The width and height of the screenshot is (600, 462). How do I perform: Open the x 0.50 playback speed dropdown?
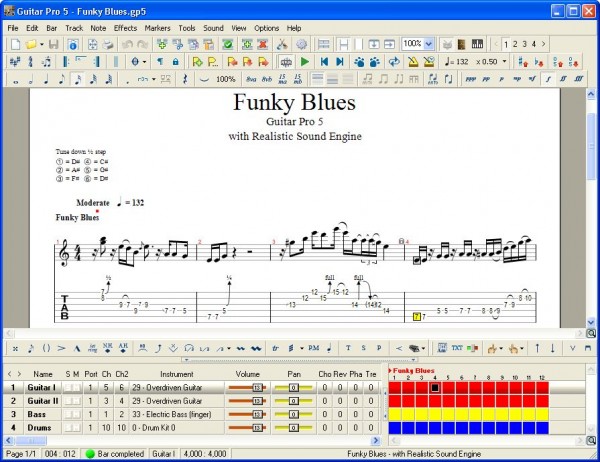[x=504, y=62]
